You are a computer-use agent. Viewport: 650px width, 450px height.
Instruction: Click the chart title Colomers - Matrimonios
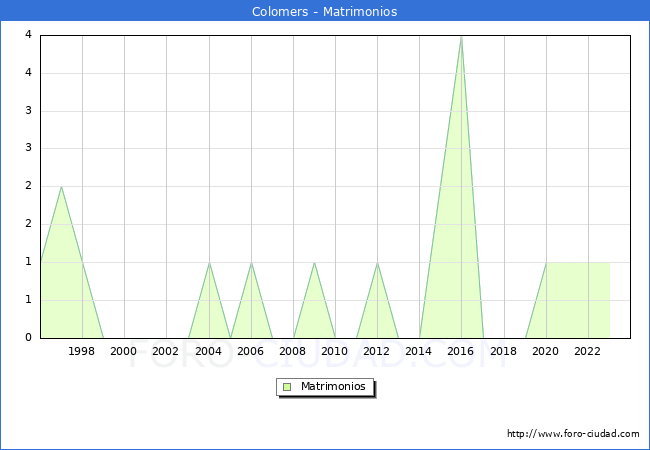(325, 12)
